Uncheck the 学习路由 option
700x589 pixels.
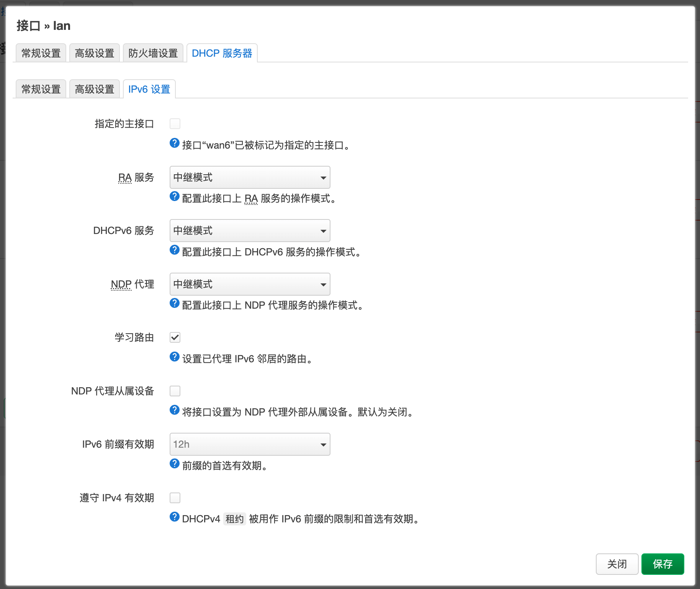coord(175,337)
